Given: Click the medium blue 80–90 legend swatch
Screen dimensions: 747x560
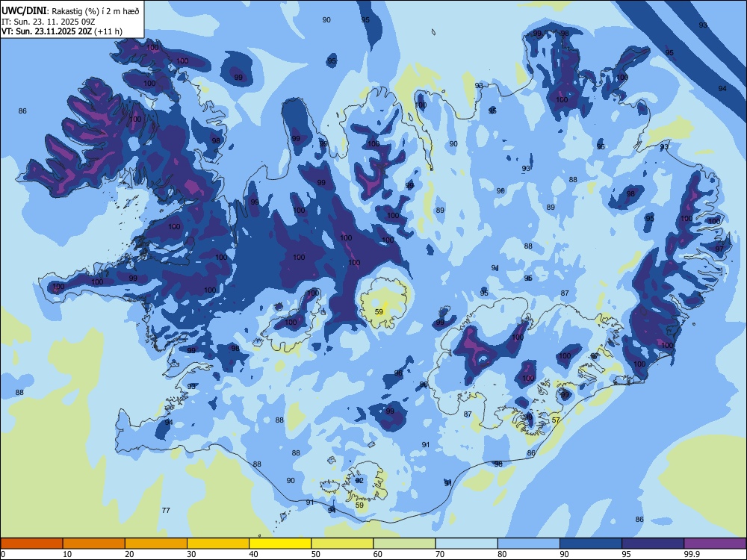Looking at the screenshot, I should coord(528,544).
